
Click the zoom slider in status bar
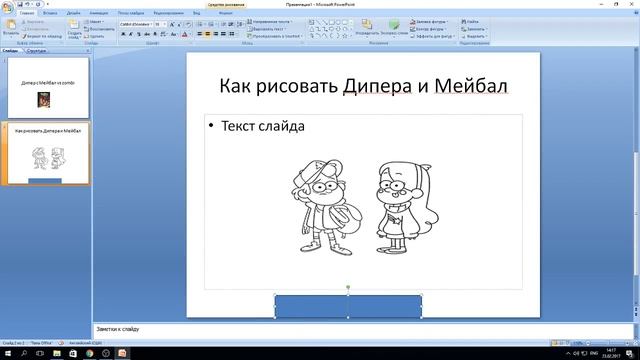coord(610,343)
